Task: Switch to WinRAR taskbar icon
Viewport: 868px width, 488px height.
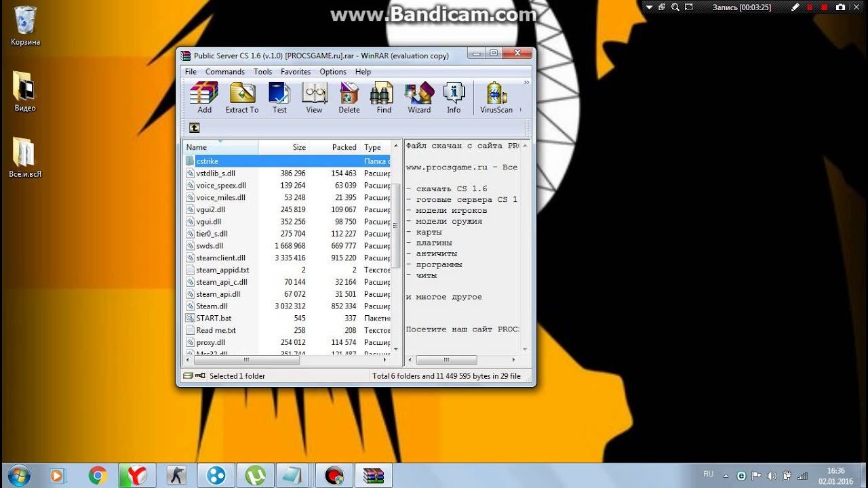Action: click(373, 476)
